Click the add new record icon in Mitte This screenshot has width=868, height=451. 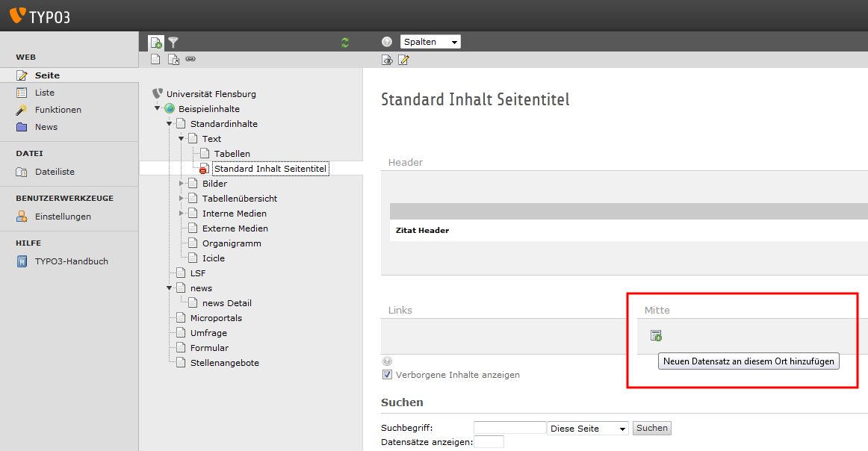pos(656,336)
